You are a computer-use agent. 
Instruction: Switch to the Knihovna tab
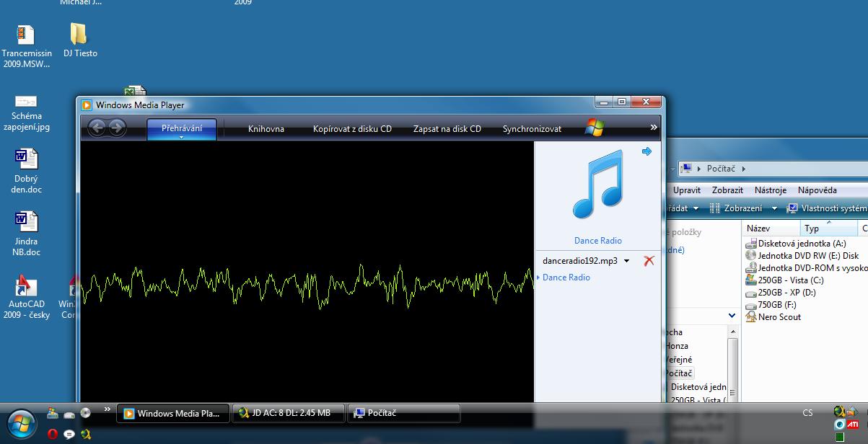pyautogui.click(x=266, y=129)
